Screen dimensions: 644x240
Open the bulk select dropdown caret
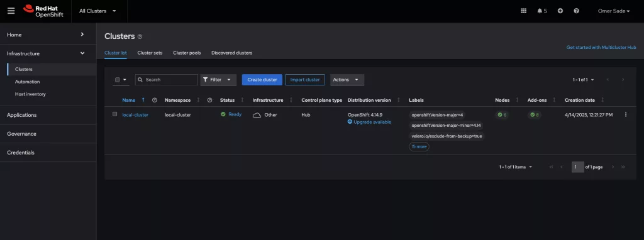click(x=125, y=80)
